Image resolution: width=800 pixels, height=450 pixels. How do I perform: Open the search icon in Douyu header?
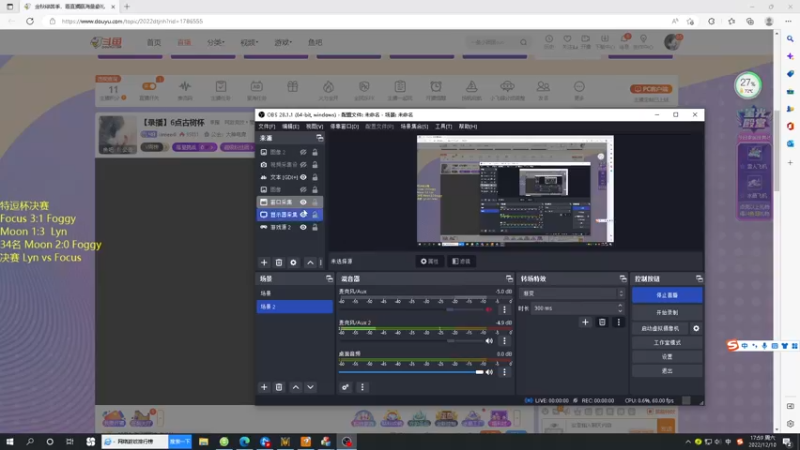coord(523,42)
